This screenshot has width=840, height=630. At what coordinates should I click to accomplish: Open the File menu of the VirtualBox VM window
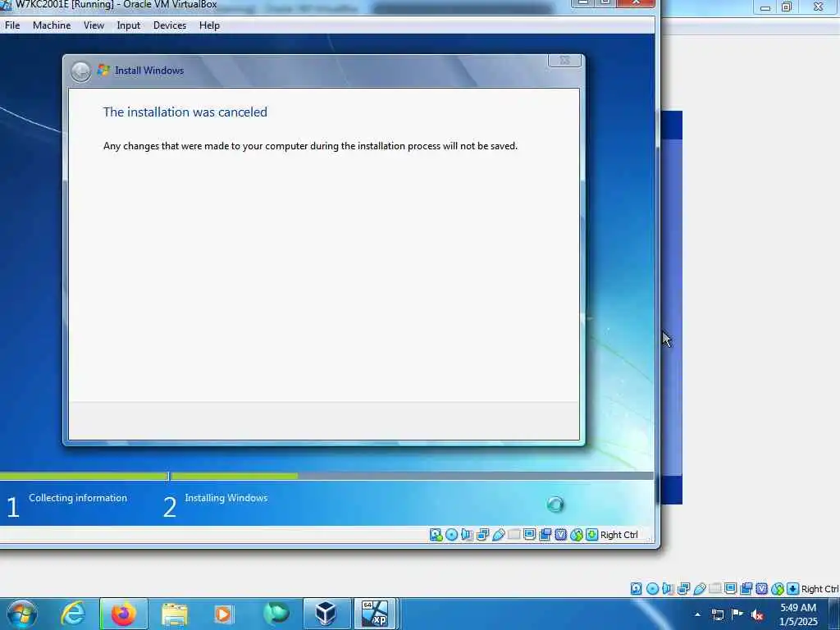11,25
